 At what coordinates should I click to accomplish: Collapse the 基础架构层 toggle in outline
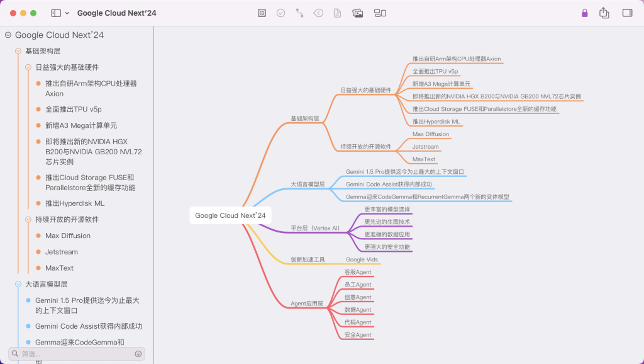click(x=18, y=51)
